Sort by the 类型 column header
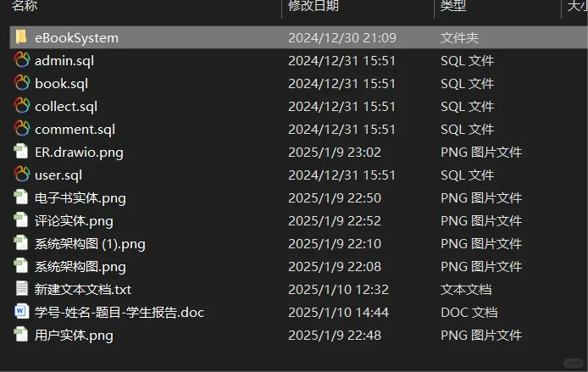588x372 pixels. tap(453, 6)
